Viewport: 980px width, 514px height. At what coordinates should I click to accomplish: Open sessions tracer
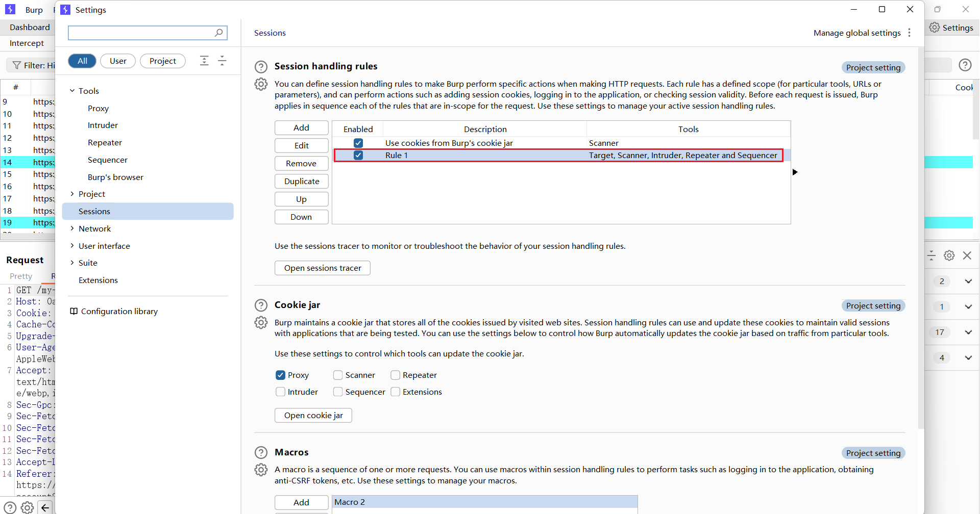(323, 268)
